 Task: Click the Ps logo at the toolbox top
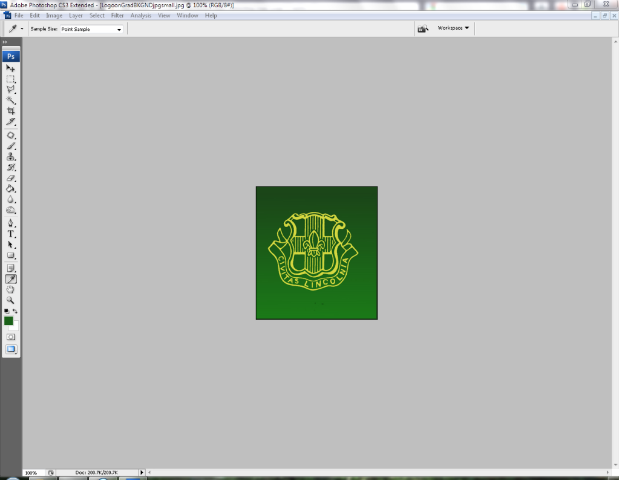coord(11,56)
